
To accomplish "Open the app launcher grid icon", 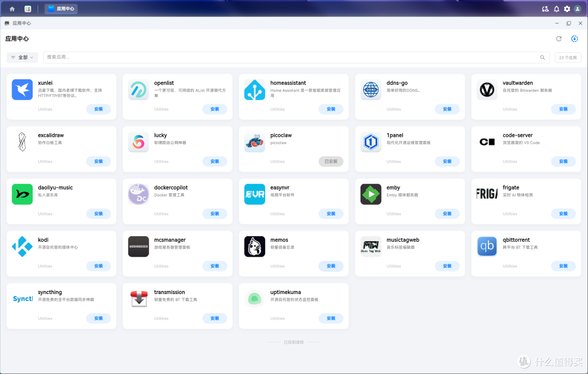I will point(28,9).
